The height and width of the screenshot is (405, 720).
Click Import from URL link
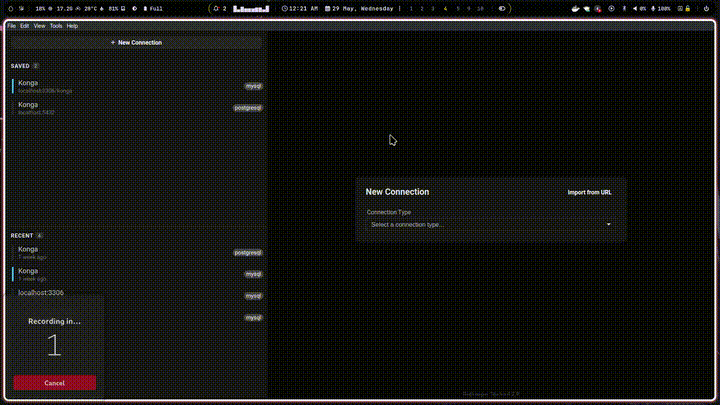589,192
